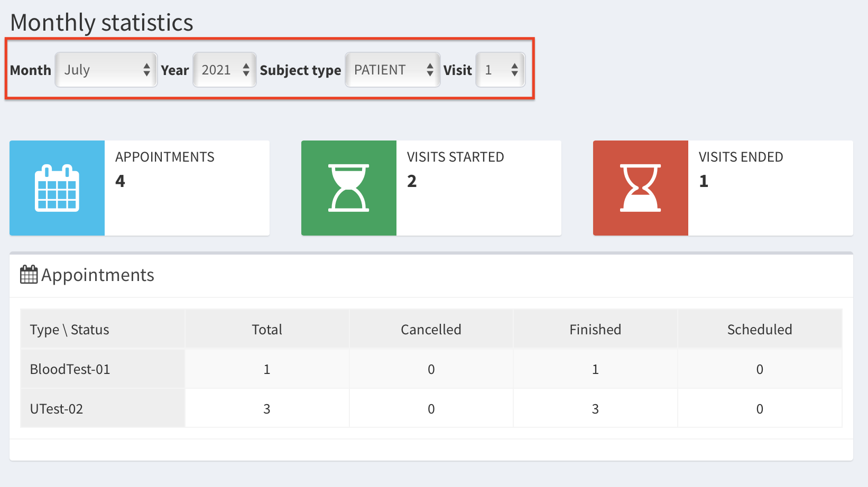Click the Total column header
Viewport: 868px width, 487px height.
pos(267,330)
